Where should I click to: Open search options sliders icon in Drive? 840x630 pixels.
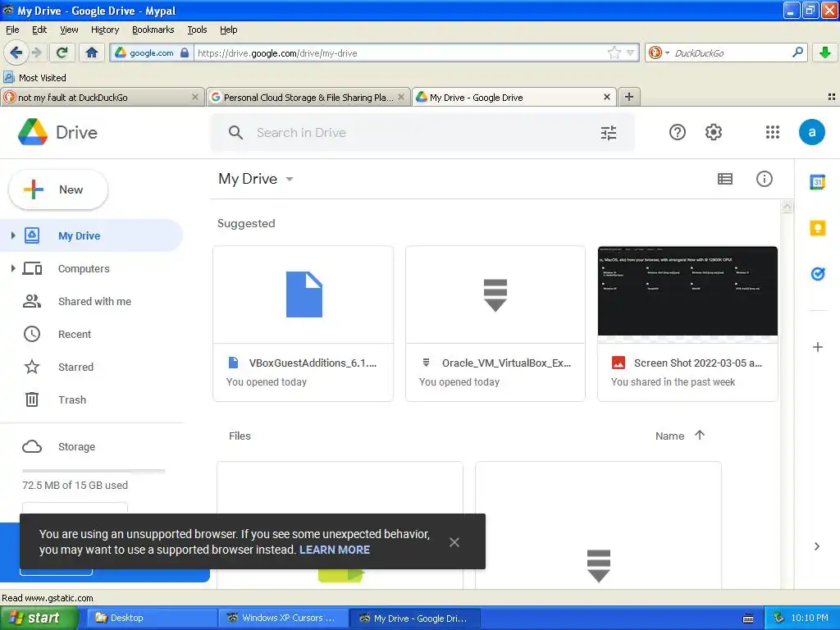(609, 132)
